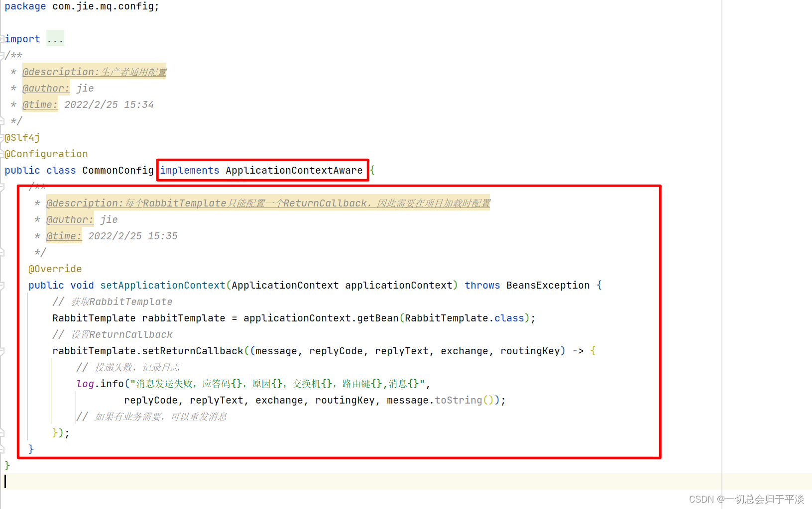This screenshot has width=812, height=509.
Task: Click the routingKey lambda parameter
Action: [x=530, y=351]
